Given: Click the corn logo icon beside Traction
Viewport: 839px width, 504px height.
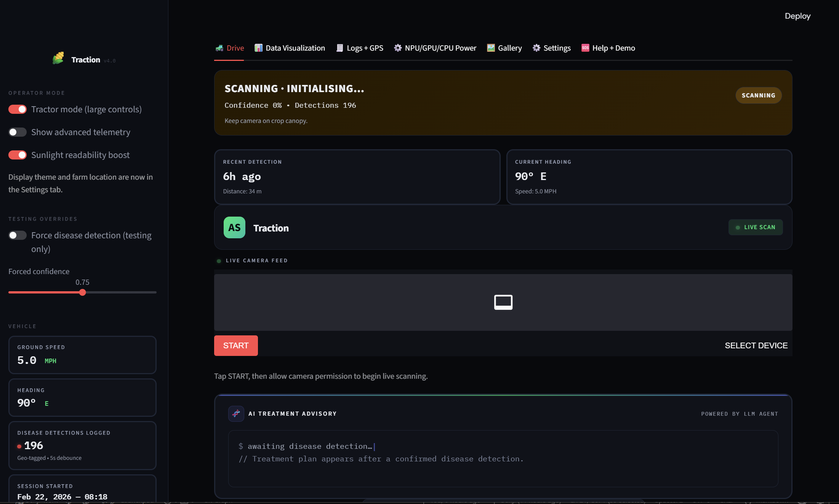Looking at the screenshot, I should 58,58.
